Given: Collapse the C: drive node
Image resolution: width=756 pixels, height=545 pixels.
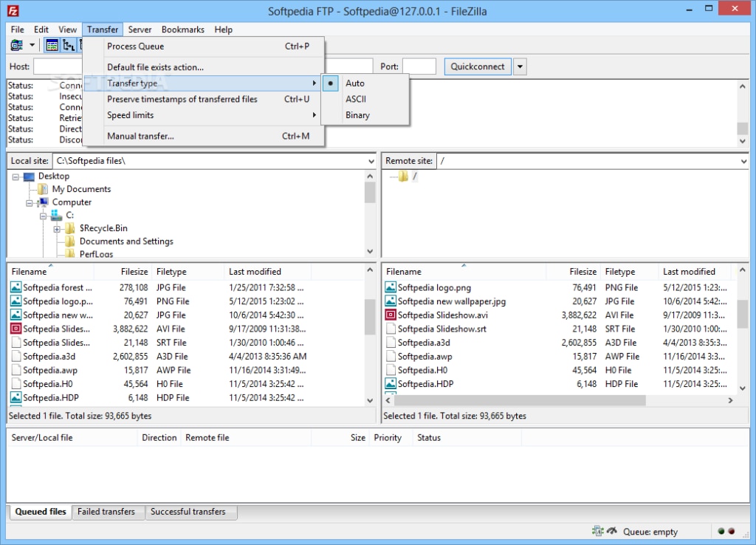Looking at the screenshot, I should tap(44, 216).
